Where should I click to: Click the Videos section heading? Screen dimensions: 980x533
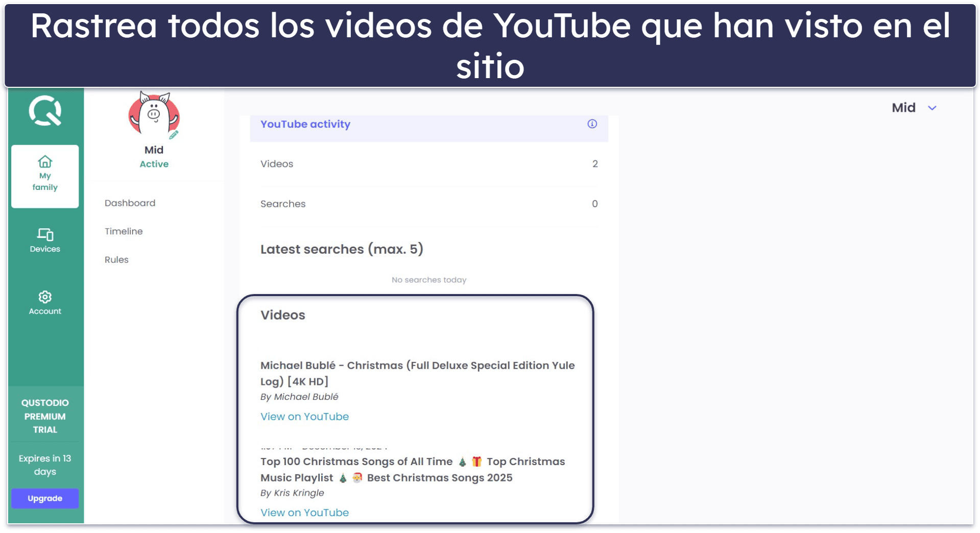tap(282, 315)
